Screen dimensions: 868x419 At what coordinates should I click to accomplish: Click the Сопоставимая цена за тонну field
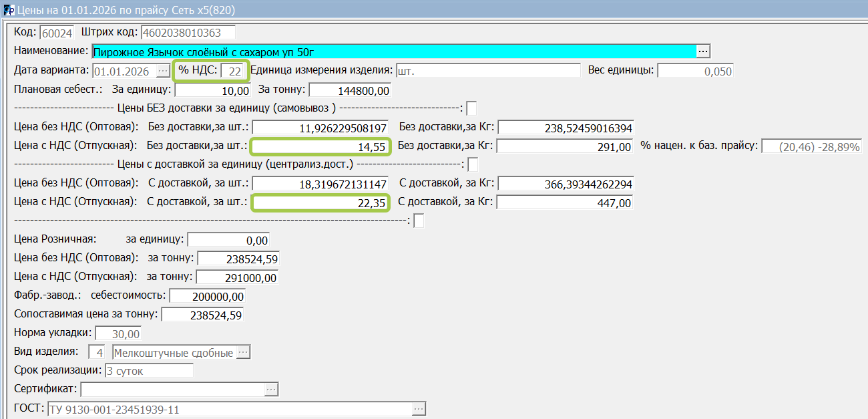pyautogui.click(x=203, y=315)
